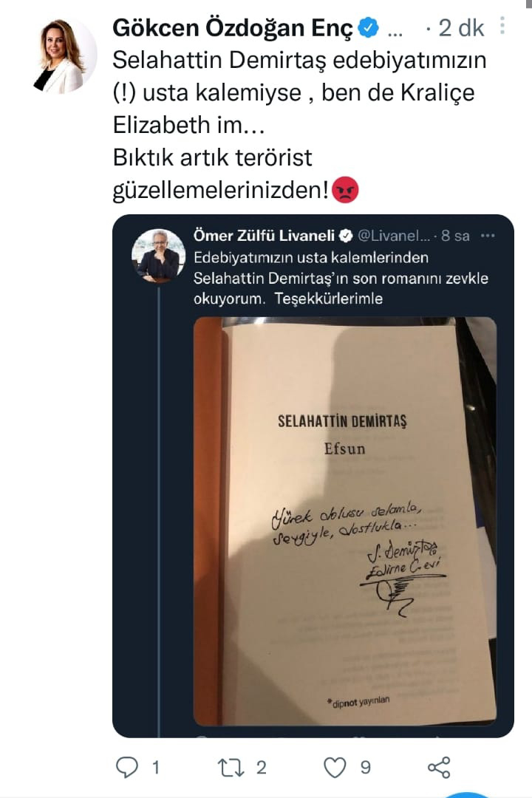The width and height of the screenshot is (532, 798).
Task: Like the tweet with heart icon
Action: (x=335, y=768)
